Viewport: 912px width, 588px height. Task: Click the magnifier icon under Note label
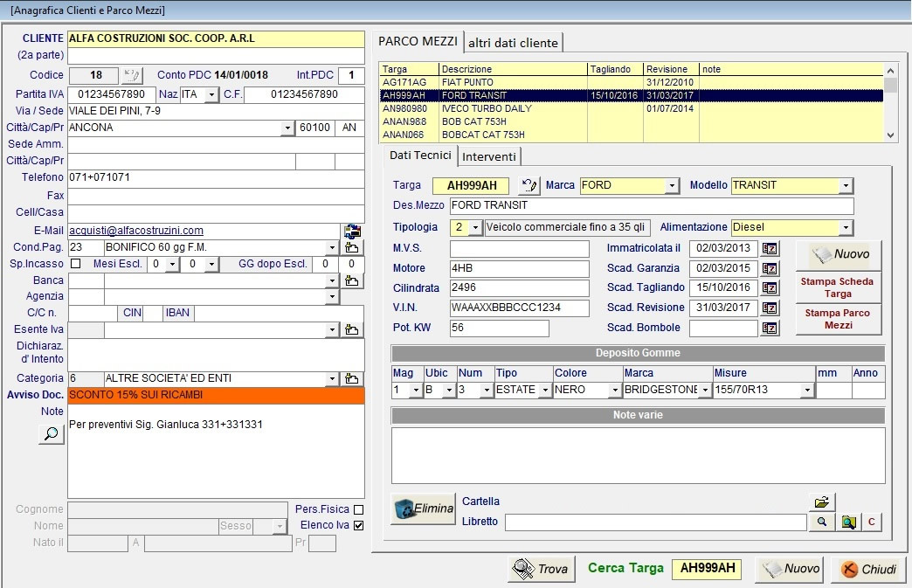(x=52, y=434)
